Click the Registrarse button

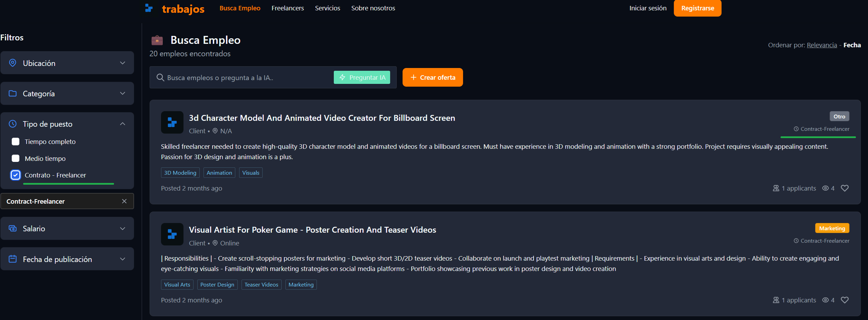coord(698,8)
